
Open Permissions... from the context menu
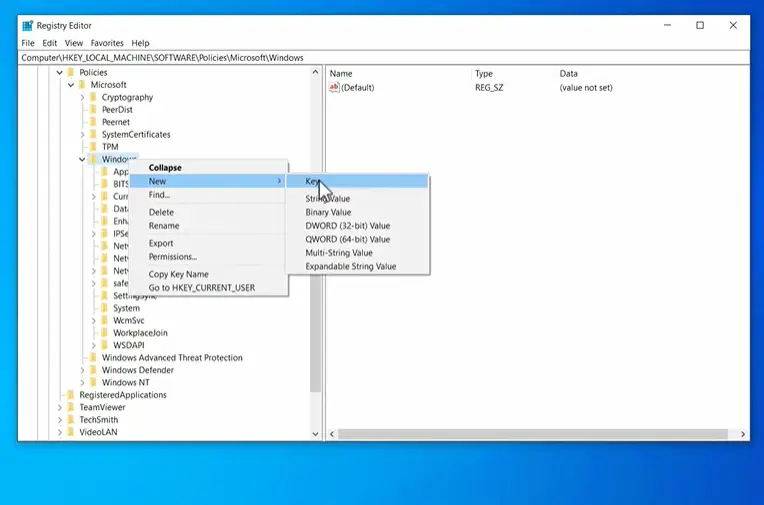tap(209, 257)
